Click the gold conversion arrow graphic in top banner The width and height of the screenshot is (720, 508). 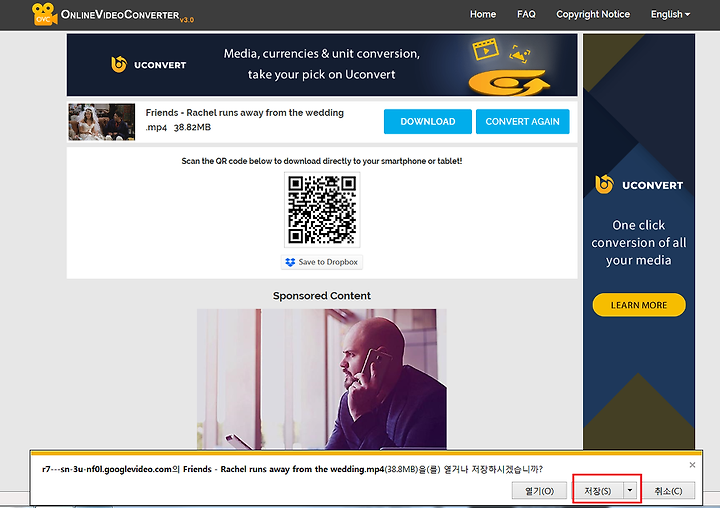(x=509, y=83)
